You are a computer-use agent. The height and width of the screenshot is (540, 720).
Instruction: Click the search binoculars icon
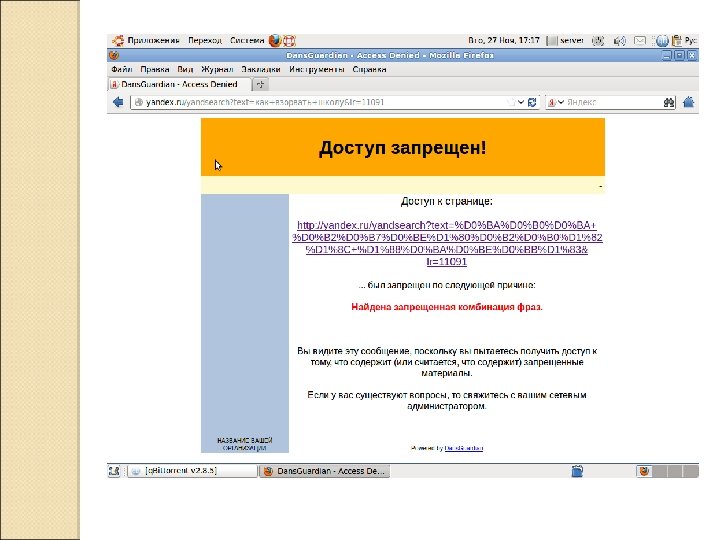coord(669,102)
